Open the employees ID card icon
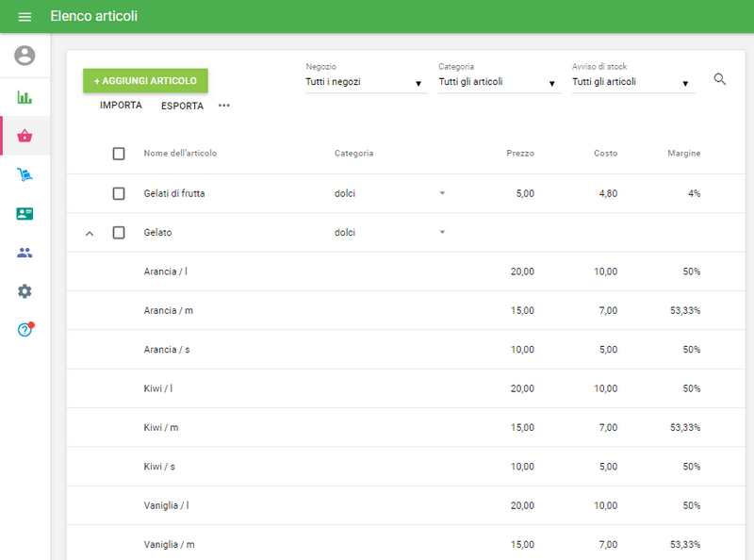This screenshot has height=560, width=754. point(25,214)
